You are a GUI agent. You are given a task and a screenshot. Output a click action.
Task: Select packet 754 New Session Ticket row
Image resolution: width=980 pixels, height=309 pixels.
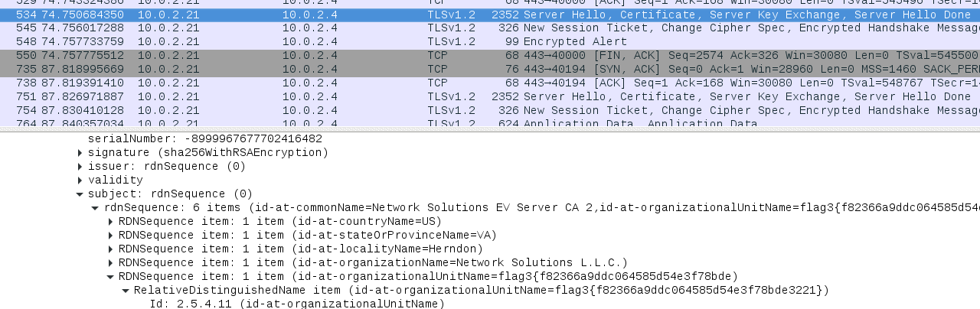tap(490, 111)
